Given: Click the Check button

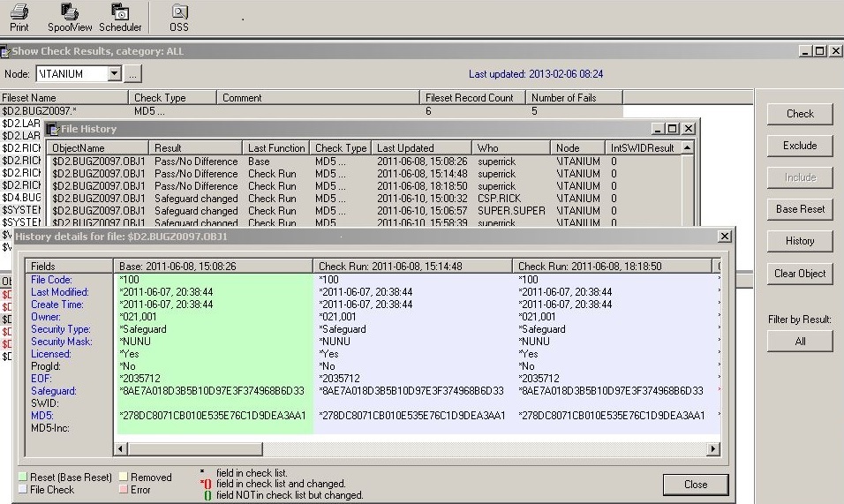Looking at the screenshot, I should click(x=800, y=114).
